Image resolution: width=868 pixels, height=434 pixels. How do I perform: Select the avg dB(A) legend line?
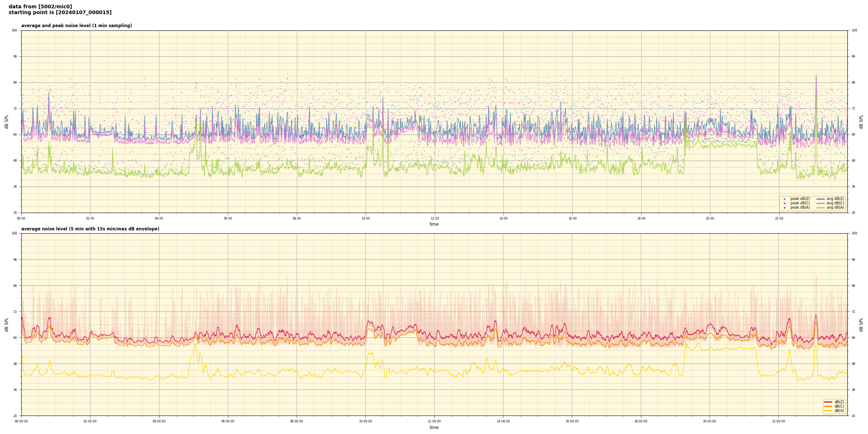coord(821,208)
